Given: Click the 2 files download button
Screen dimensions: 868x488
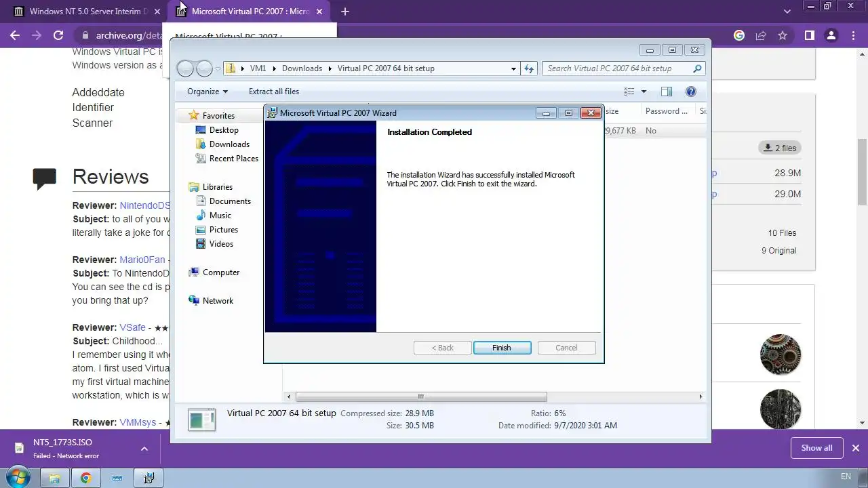Looking at the screenshot, I should tap(780, 148).
